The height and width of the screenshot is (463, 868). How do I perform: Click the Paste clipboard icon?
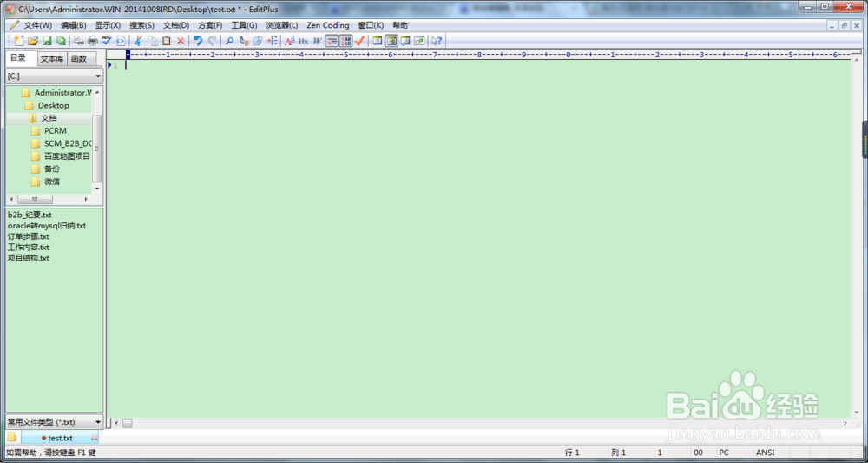click(x=167, y=41)
